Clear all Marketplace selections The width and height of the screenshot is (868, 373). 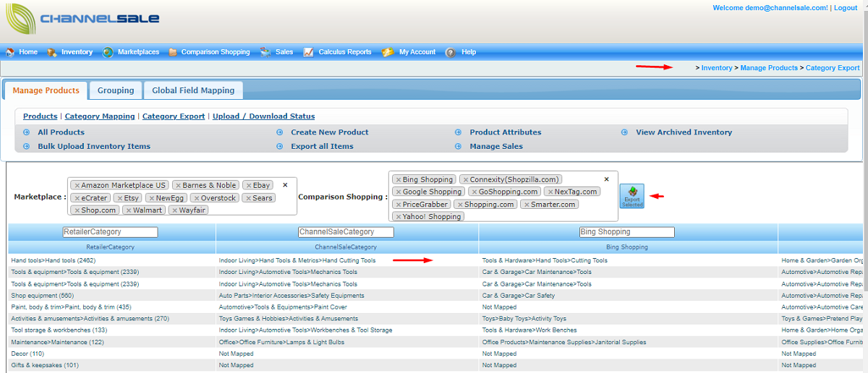click(285, 185)
